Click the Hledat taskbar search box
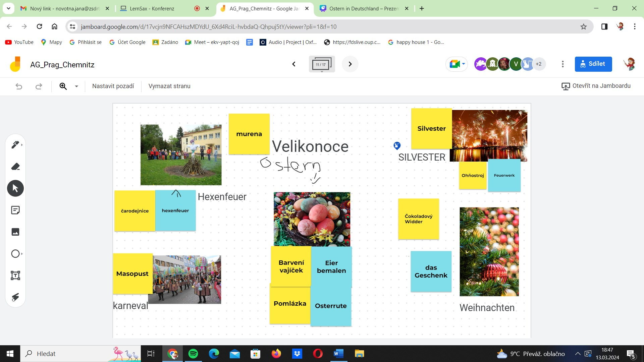Screen dimensions: 644x362 tap(80, 354)
